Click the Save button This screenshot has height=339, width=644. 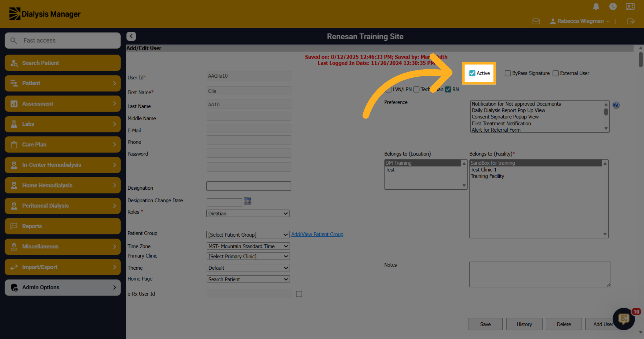tap(485, 324)
